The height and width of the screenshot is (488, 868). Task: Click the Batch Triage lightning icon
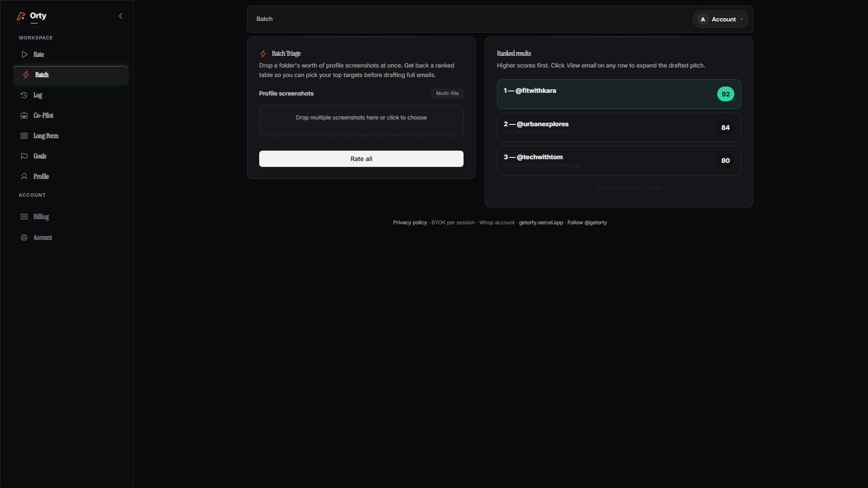click(x=263, y=54)
